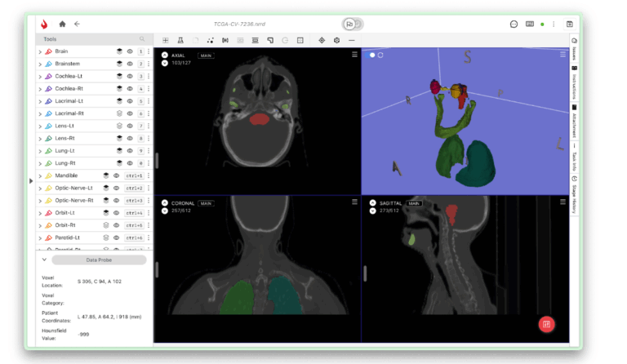Screen dimensions: 627x364
Task: Click the MAIN badge in sagittal view
Action: point(414,203)
